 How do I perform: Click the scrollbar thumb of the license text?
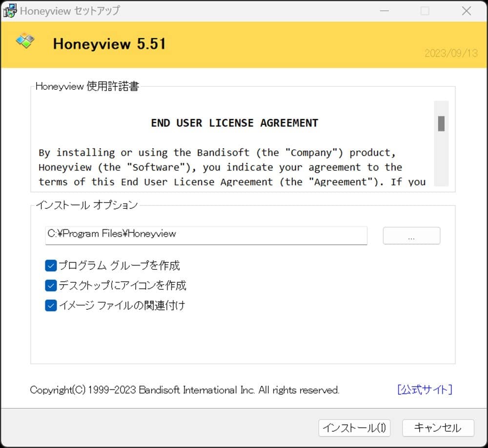tap(442, 122)
